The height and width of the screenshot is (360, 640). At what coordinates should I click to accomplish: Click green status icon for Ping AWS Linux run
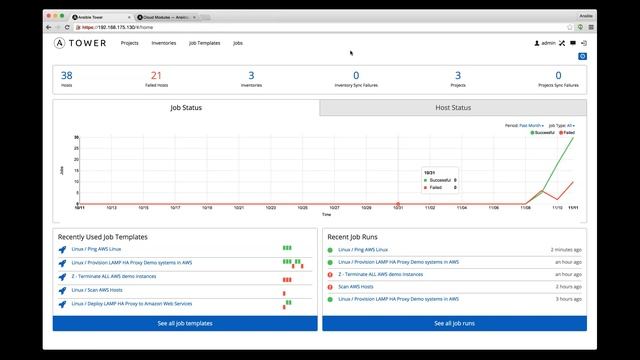pyautogui.click(x=330, y=250)
